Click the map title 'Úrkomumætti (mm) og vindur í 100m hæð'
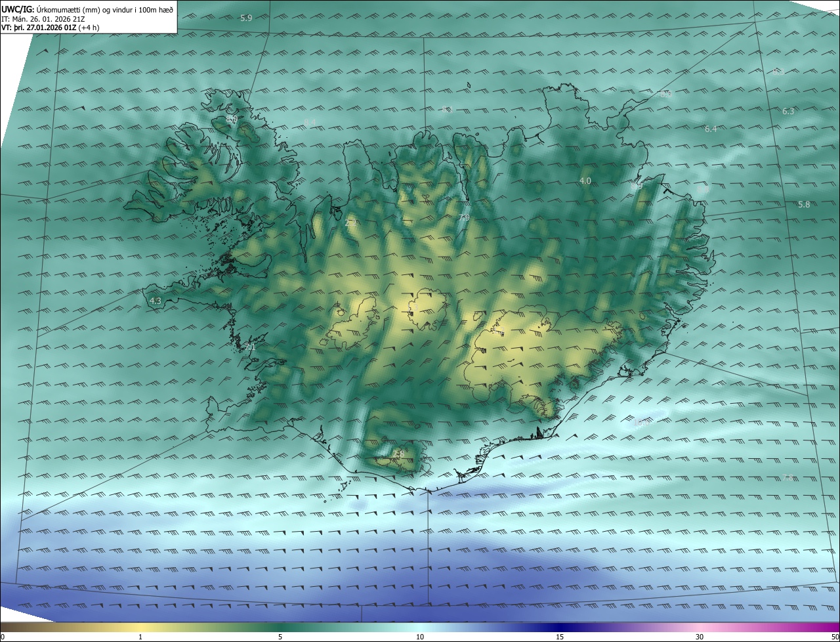Viewport: 840px width, 642px height. 105,9
